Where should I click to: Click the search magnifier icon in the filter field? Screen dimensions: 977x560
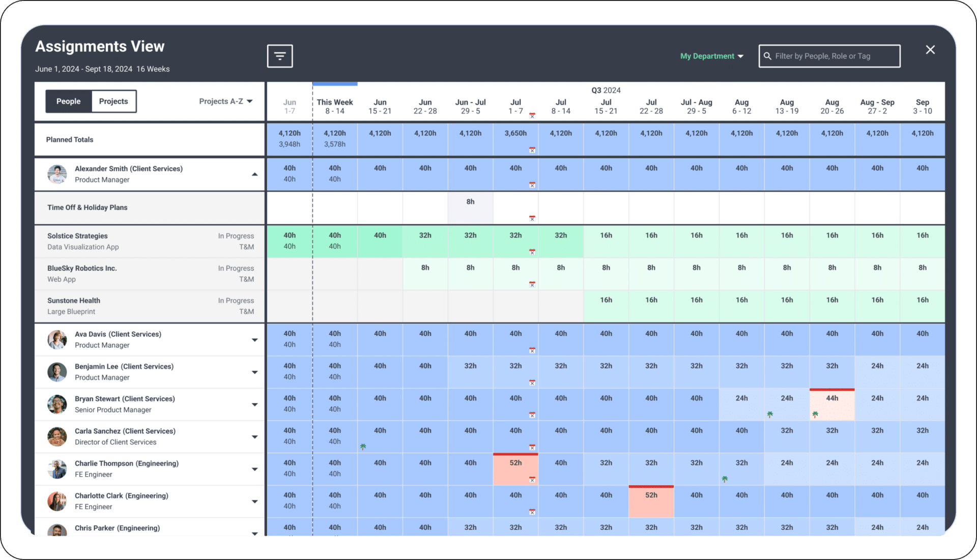tap(767, 56)
